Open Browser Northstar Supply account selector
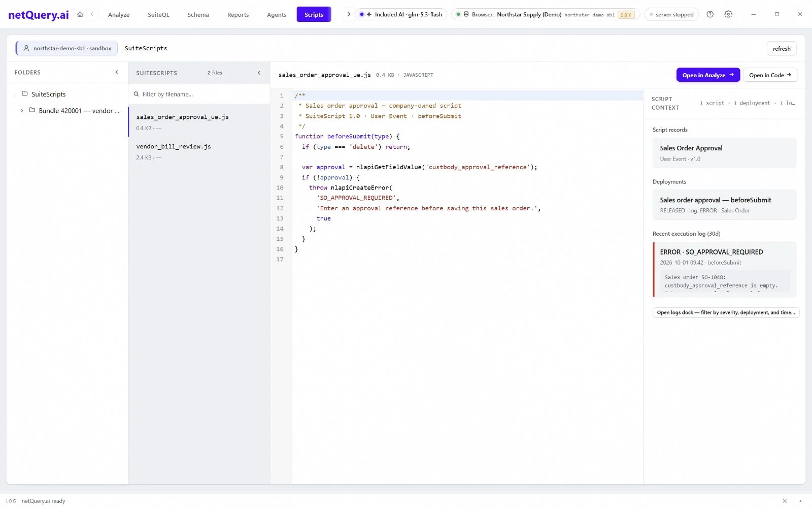The width and height of the screenshot is (812, 508). [x=546, y=14]
